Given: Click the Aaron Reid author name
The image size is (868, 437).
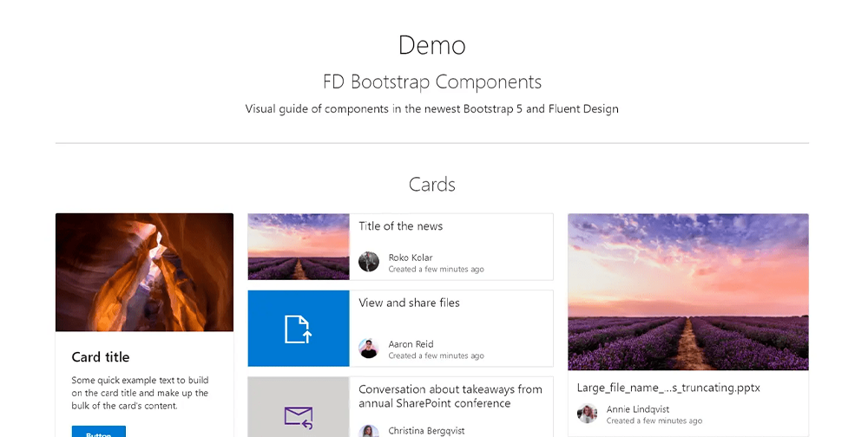Looking at the screenshot, I should coord(411,344).
